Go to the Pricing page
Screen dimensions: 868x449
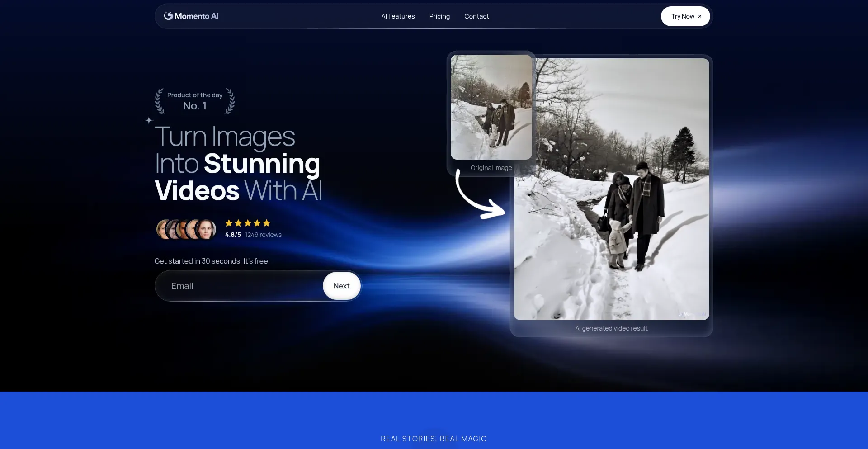[x=439, y=16]
